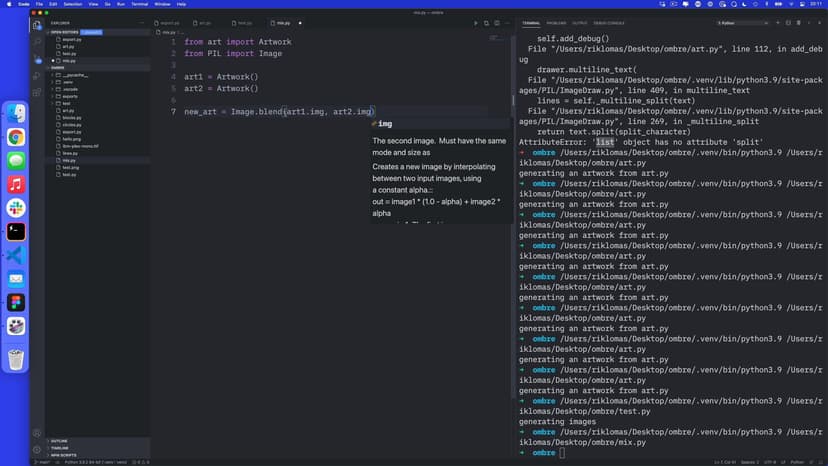The height and width of the screenshot is (466, 828).
Task: Open Google Chrome from the dock
Action: click(16, 137)
